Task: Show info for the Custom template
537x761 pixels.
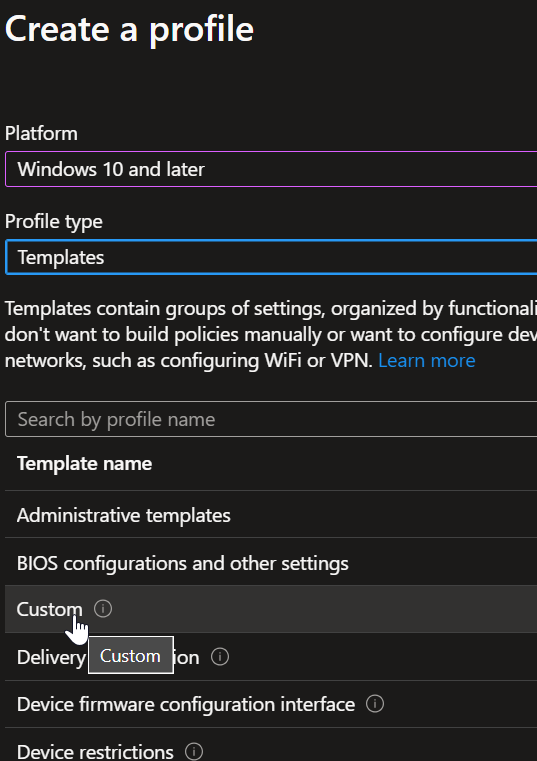Action: [x=103, y=608]
